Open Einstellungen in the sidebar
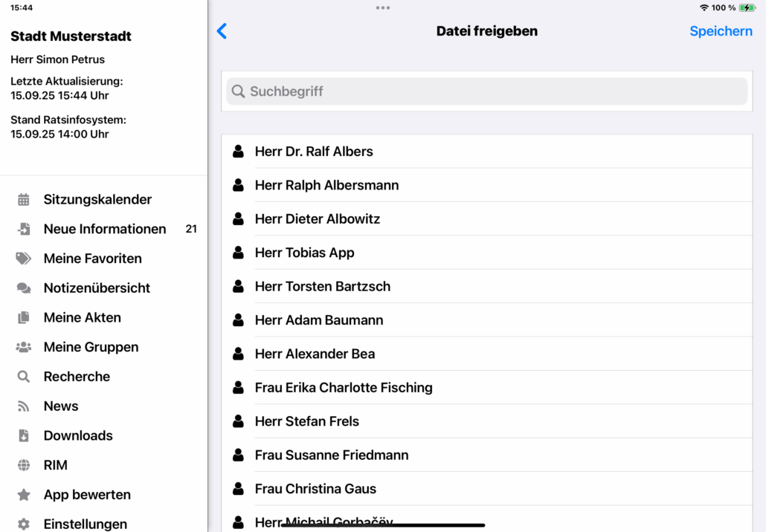Image resolution: width=766 pixels, height=532 pixels. point(85,524)
